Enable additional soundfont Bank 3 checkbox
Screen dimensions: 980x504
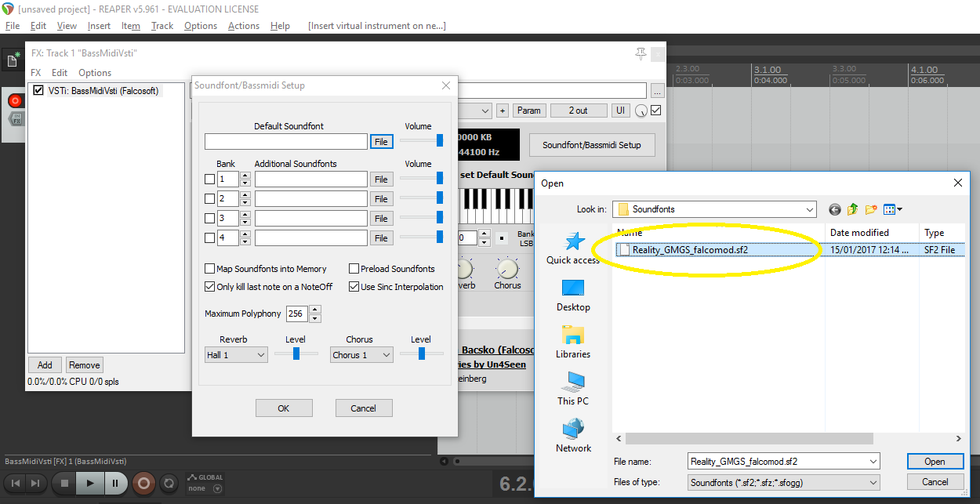(209, 218)
